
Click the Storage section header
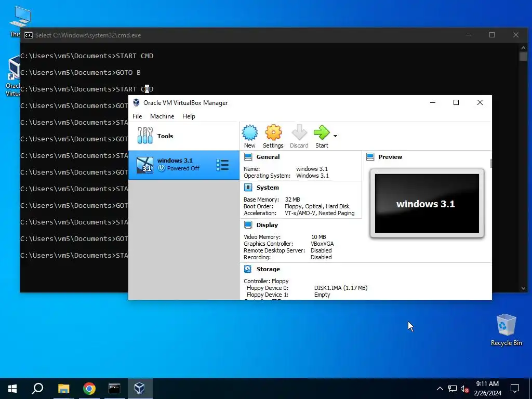268,269
